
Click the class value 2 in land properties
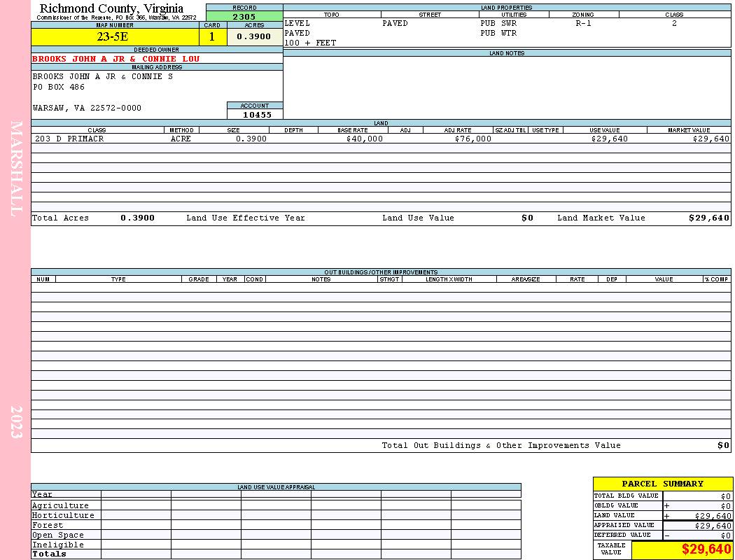pos(674,23)
